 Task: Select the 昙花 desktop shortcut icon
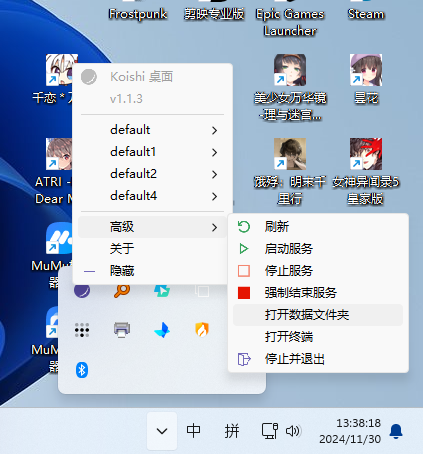point(366,70)
